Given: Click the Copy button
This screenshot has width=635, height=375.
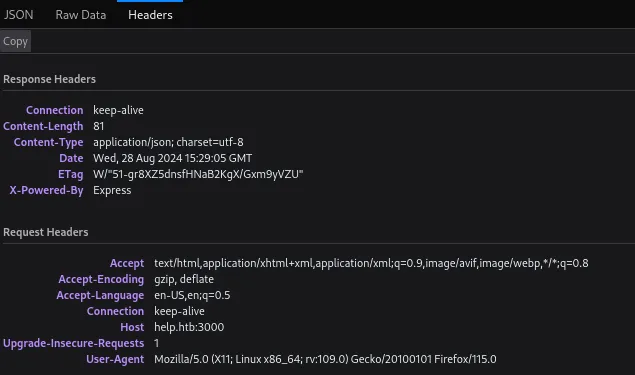Looking at the screenshot, I should tap(15, 41).
